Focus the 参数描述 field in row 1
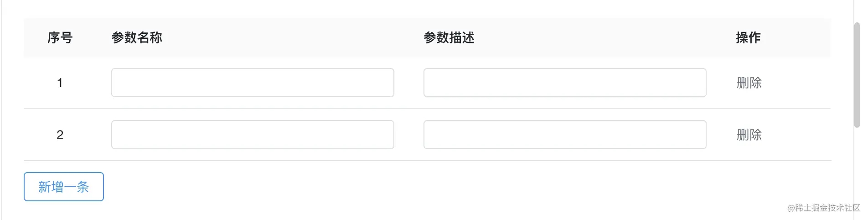868x220 pixels. pos(564,83)
